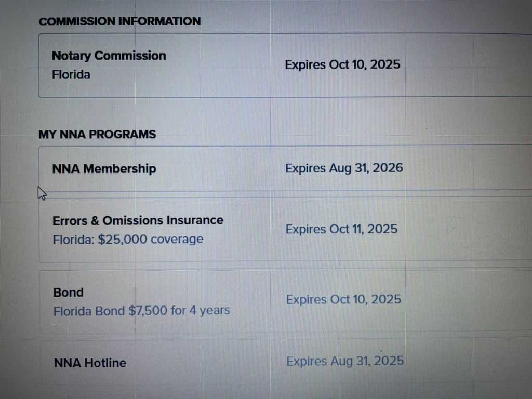The image size is (532, 399).
Task: Open the NNA Hotline row
Action: [x=285, y=362]
